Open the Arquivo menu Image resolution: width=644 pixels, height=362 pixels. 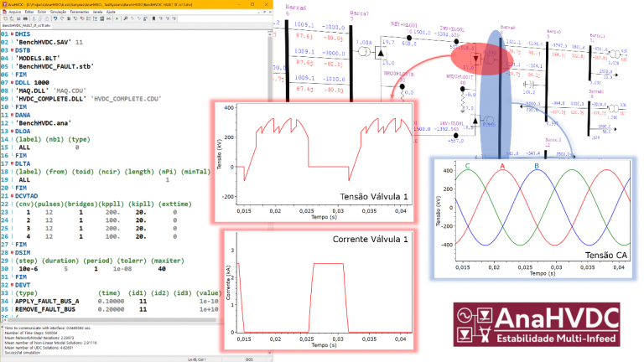(11, 11)
